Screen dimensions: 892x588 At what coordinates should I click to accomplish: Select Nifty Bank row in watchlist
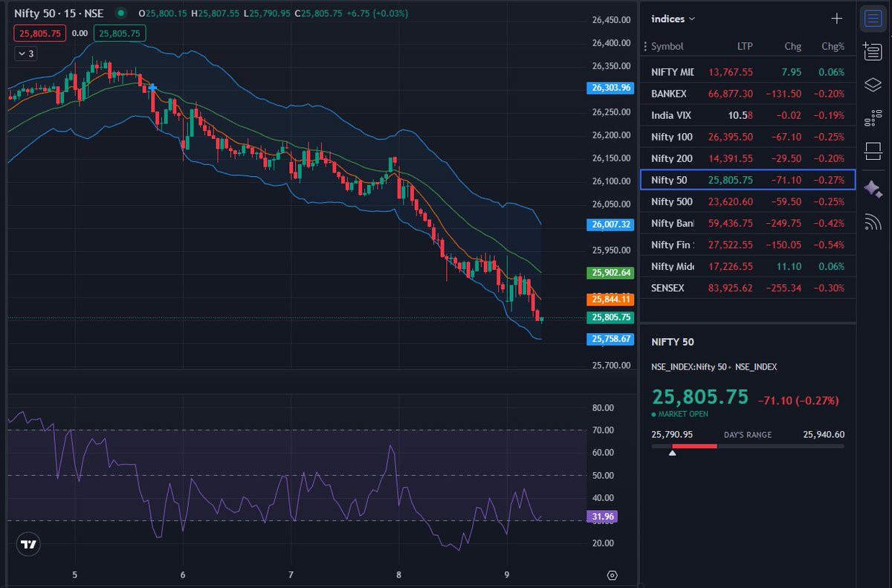click(x=748, y=223)
